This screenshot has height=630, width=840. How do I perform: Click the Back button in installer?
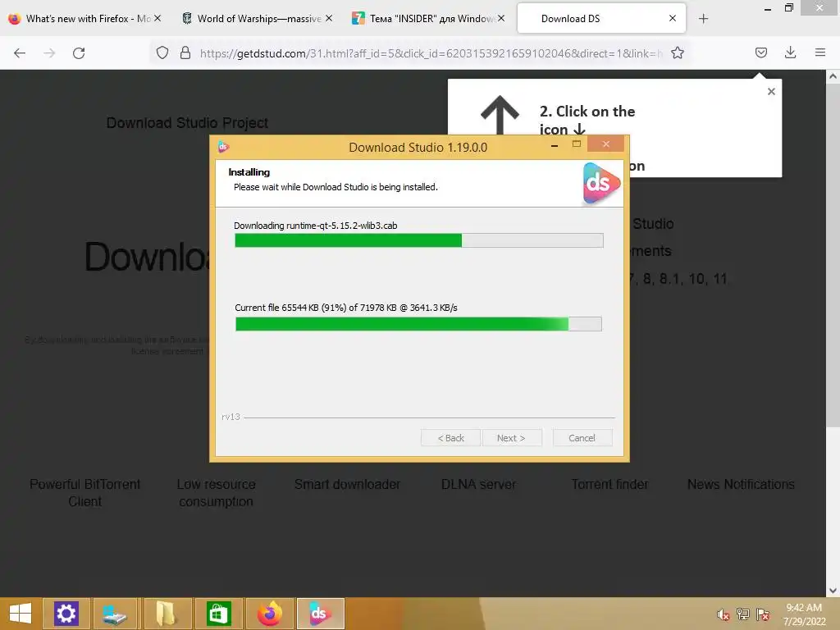coord(450,438)
